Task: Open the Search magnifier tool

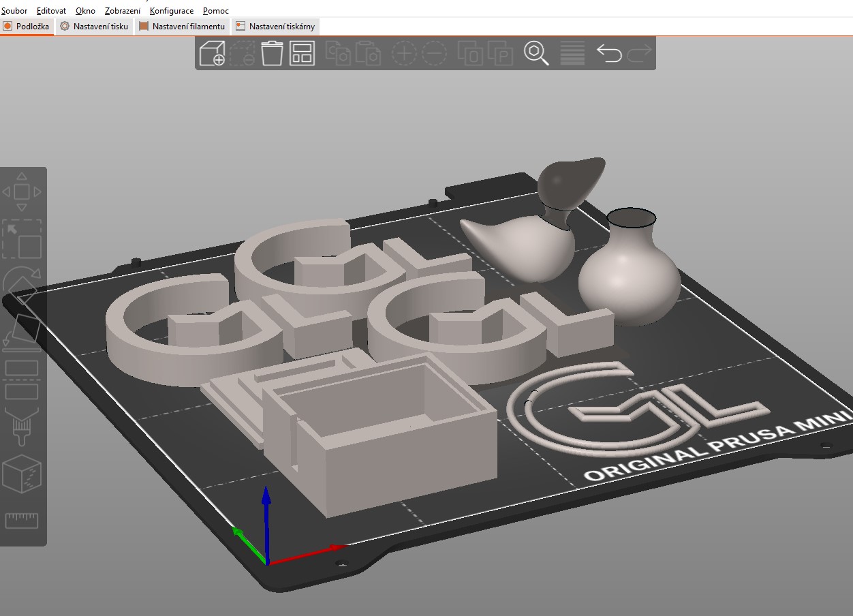Action: pyautogui.click(x=536, y=53)
